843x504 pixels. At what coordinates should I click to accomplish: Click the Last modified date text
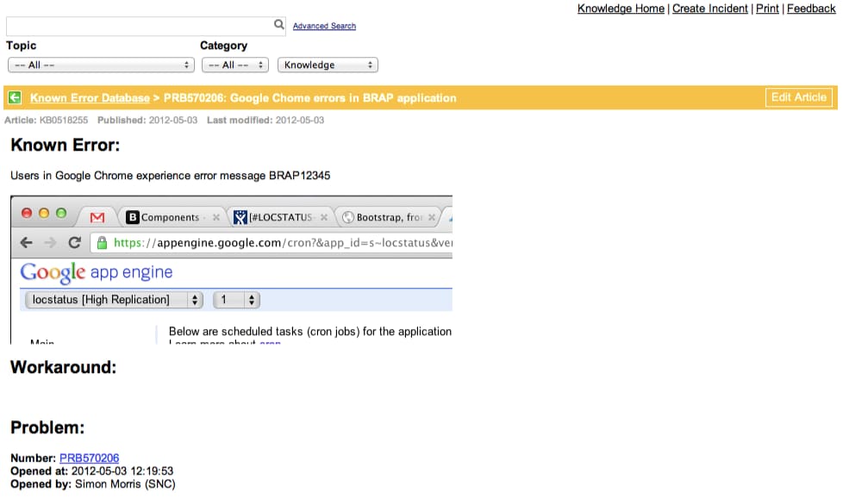[x=265, y=120]
